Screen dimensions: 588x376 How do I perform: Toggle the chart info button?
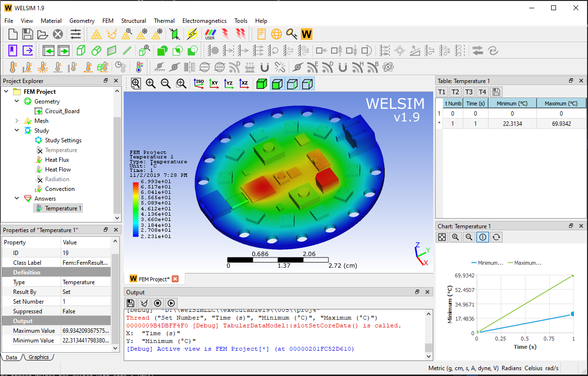point(483,237)
